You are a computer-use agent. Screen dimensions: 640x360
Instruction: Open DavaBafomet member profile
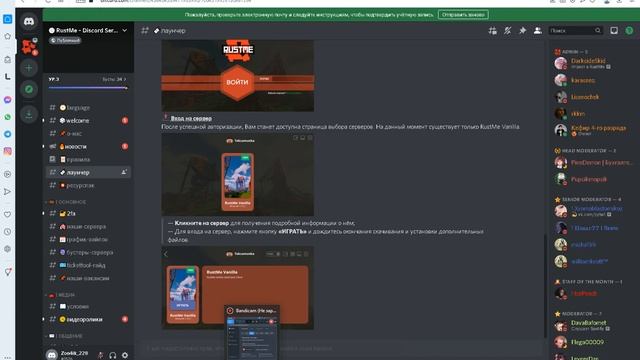pyautogui.click(x=590, y=325)
